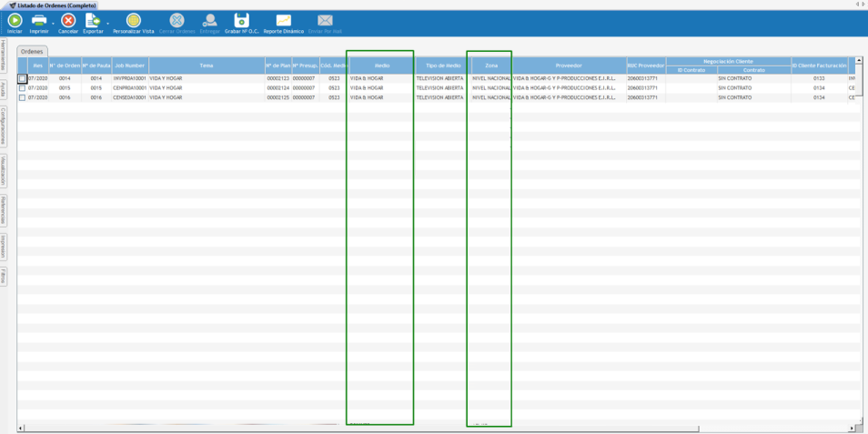Click the red Cancelar icon
The width and height of the screenshot is (868, 434).
point(68,20)
